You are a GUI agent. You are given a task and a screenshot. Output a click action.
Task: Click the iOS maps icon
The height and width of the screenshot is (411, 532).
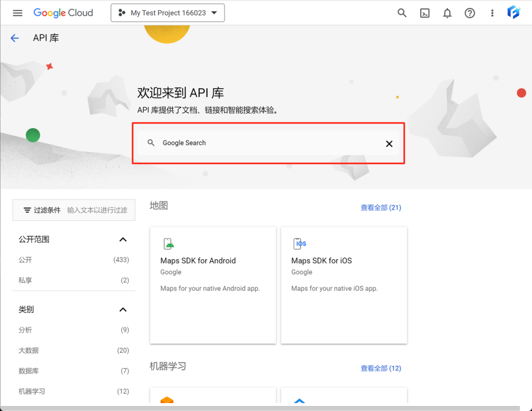pos(299,243)
